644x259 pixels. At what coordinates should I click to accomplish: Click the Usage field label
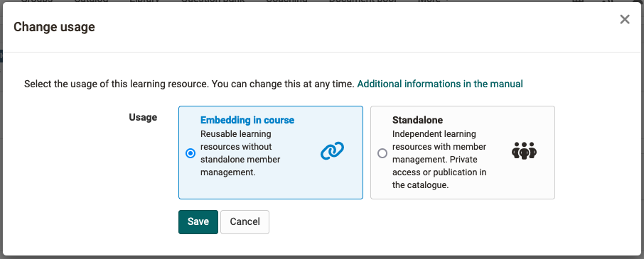point(143,117)
